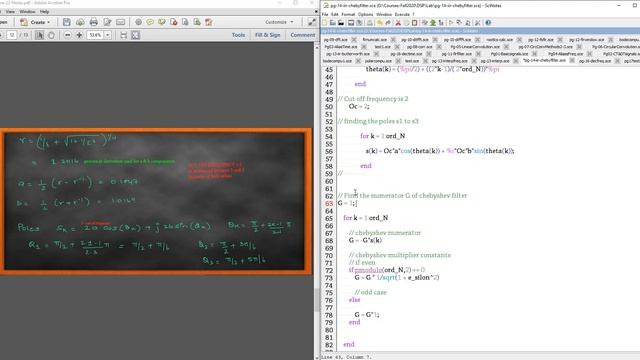Viewport: 640px width, 360px height.
Task: Save the PDF in Acrobat toolbar
Action: tap(67, 22)
